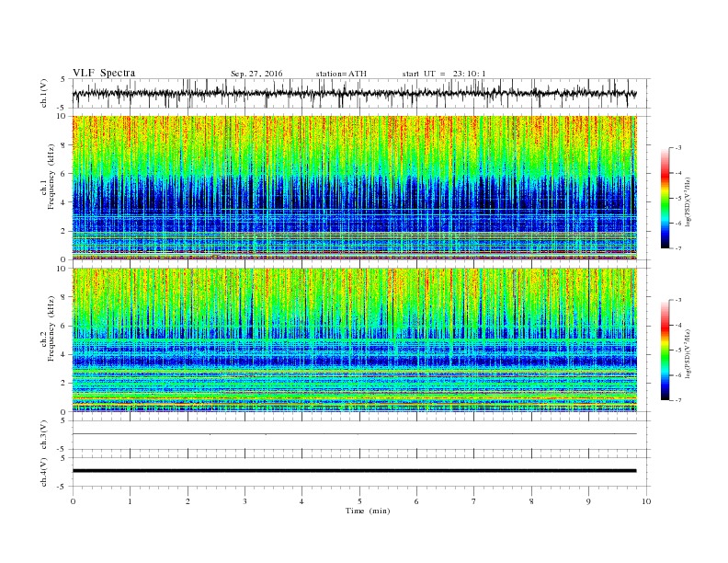This screenshot has height=563, width=728.
Task: Click the "VLF Spectra" plot title
Action: [104, 73]
